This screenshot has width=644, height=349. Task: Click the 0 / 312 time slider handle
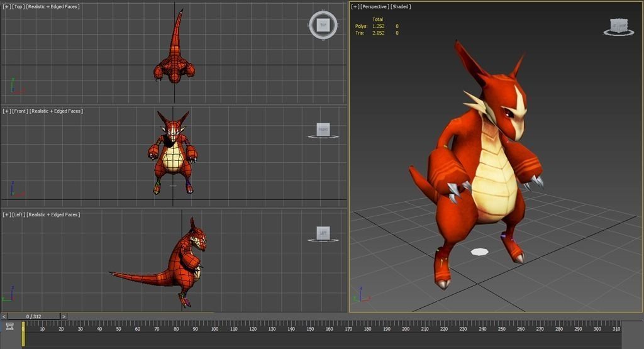(34, 316)
